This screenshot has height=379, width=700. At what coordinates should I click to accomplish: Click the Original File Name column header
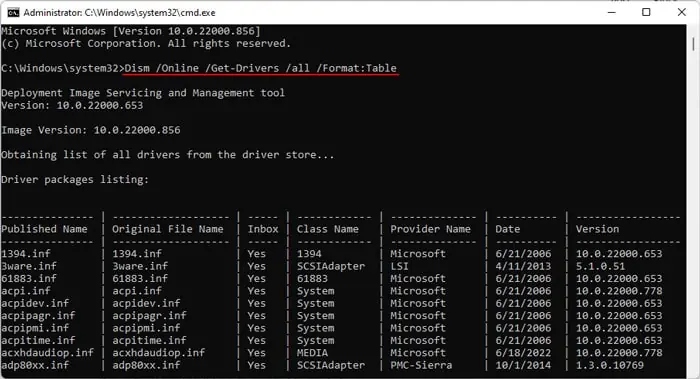click(x=167, y=229)
